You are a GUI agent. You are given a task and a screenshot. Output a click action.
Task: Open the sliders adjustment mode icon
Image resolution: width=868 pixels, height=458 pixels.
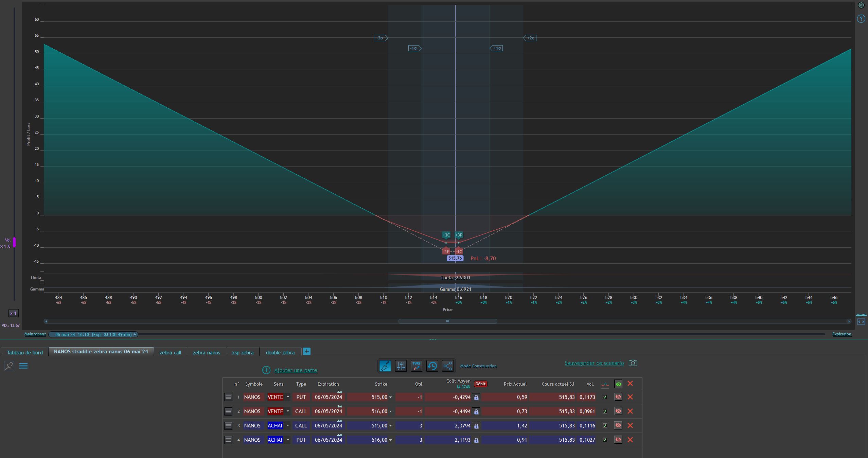401,366
